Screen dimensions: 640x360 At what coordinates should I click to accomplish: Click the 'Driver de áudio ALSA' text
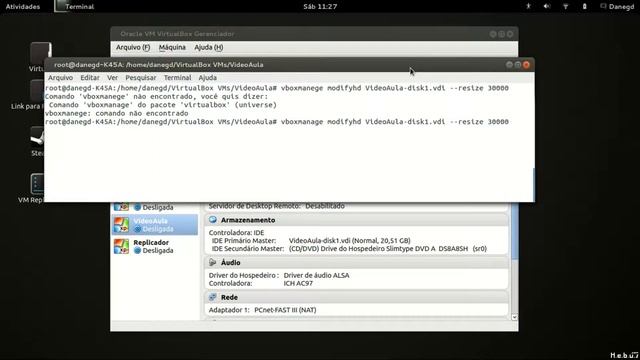pos(316,275)
